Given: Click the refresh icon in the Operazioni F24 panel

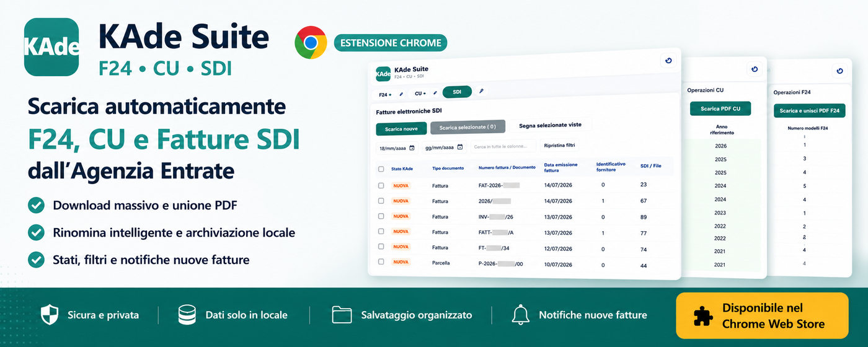Looking at the screenshot, I should (x=839, y=71).
